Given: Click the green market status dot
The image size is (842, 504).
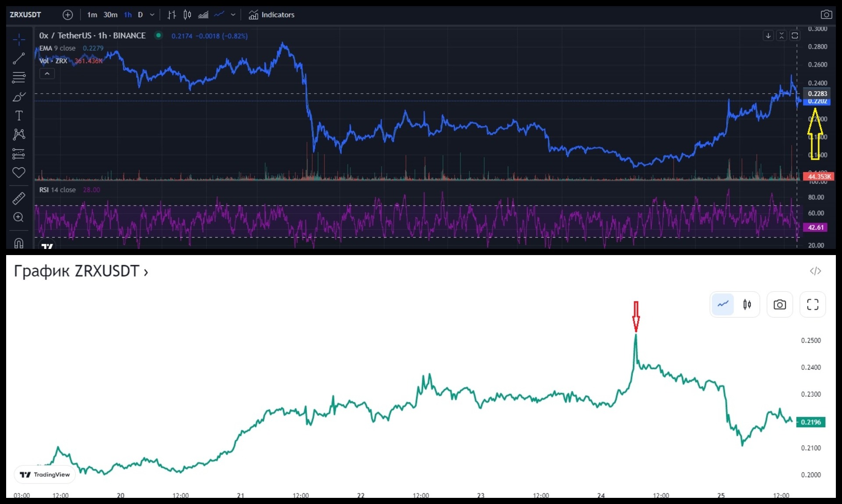Looking at the screenshot, I should [x=158, y=35].
